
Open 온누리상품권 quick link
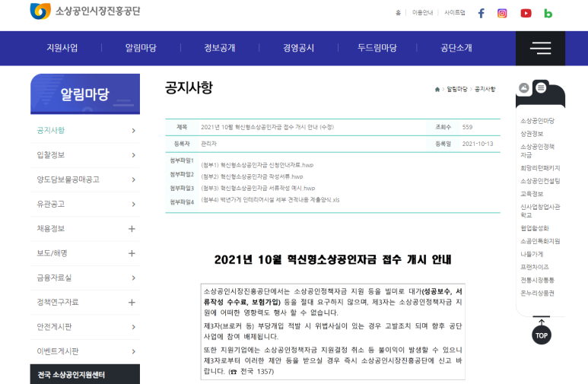click(537, 294)
